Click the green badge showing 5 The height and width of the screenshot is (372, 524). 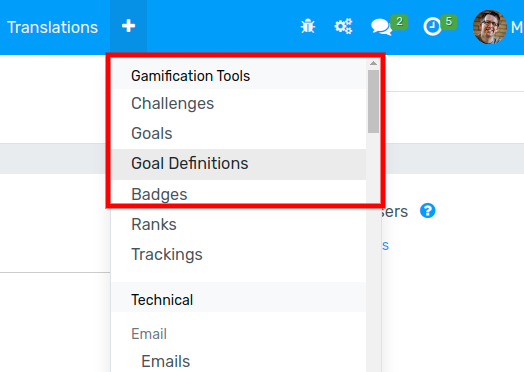[x=449, y=22]
